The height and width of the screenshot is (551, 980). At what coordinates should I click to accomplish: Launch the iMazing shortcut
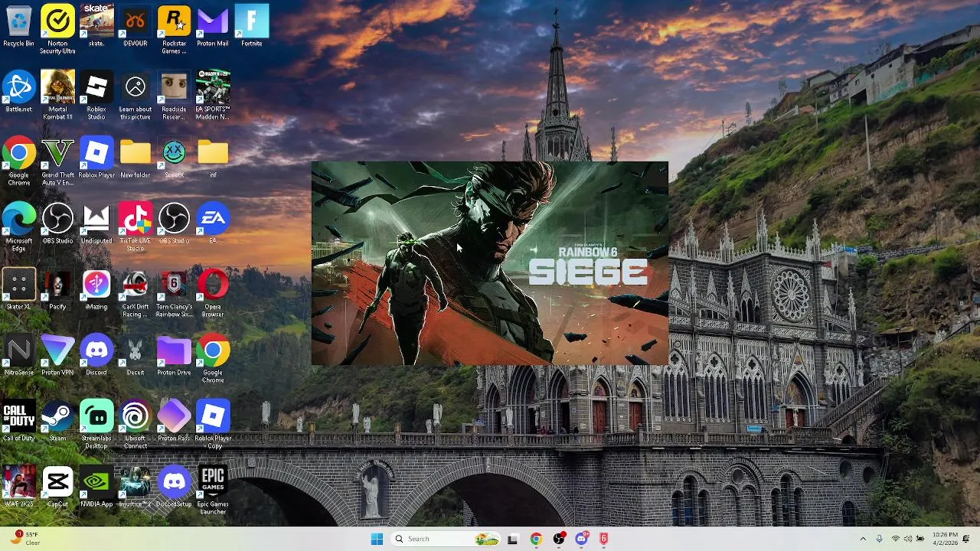coord(96,290)
